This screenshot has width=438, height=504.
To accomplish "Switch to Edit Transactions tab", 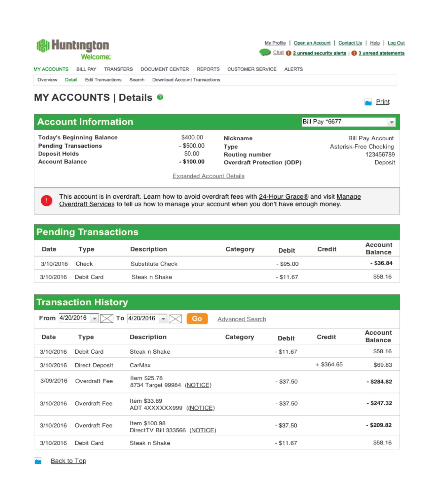I will click(103, 80).
